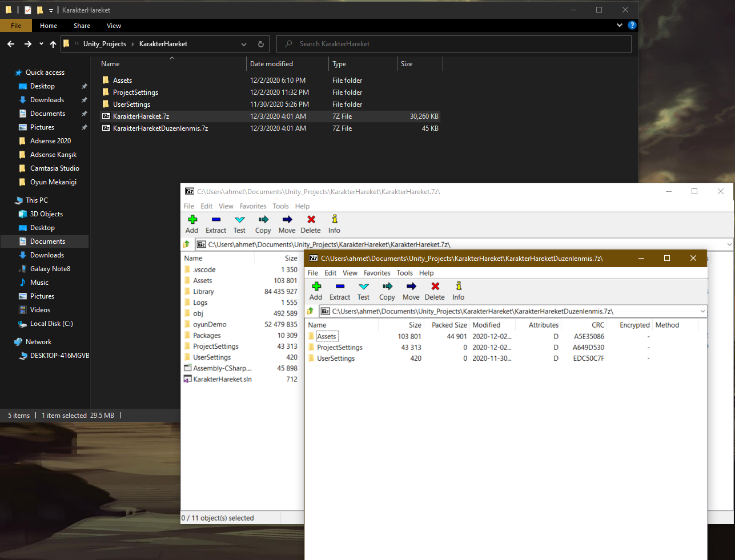Click Test in the KarakterHareketDuzenlenmis.7z window toolbar
735x560 pixels.
[363, 291]
